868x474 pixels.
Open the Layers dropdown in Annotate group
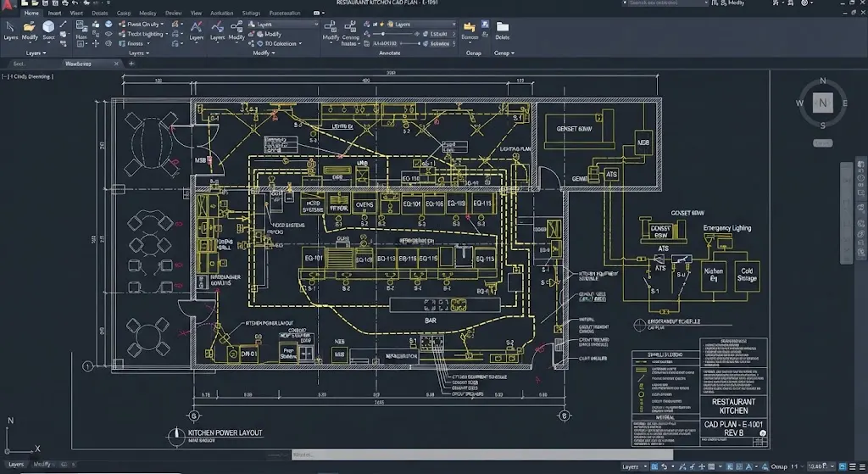tap(420, 25)
